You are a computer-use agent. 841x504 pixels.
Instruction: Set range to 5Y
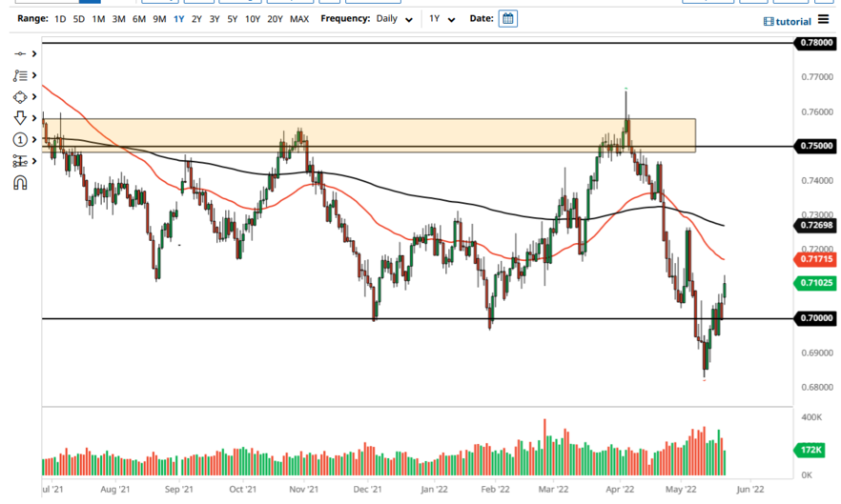point(233,19)
